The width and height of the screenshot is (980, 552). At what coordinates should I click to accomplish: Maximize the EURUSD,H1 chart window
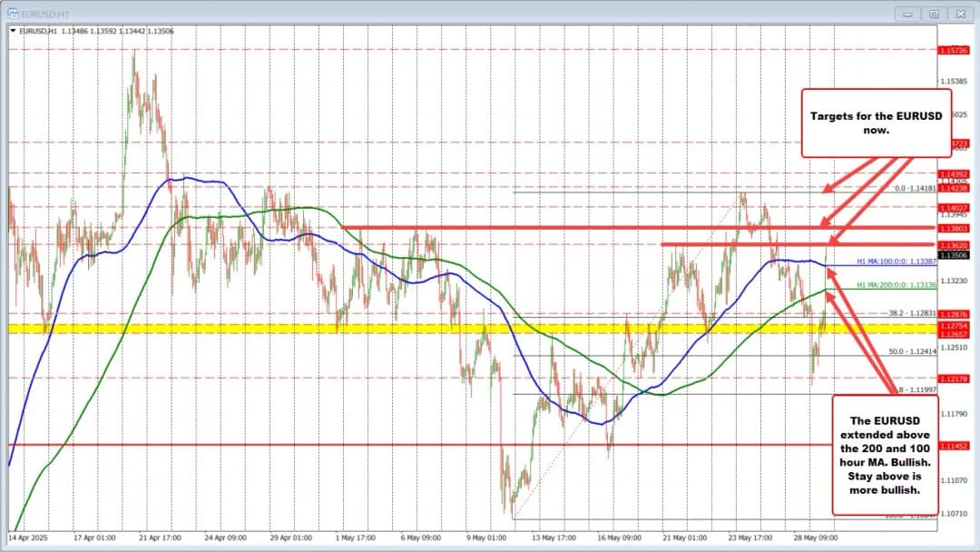tap(933, 13)
